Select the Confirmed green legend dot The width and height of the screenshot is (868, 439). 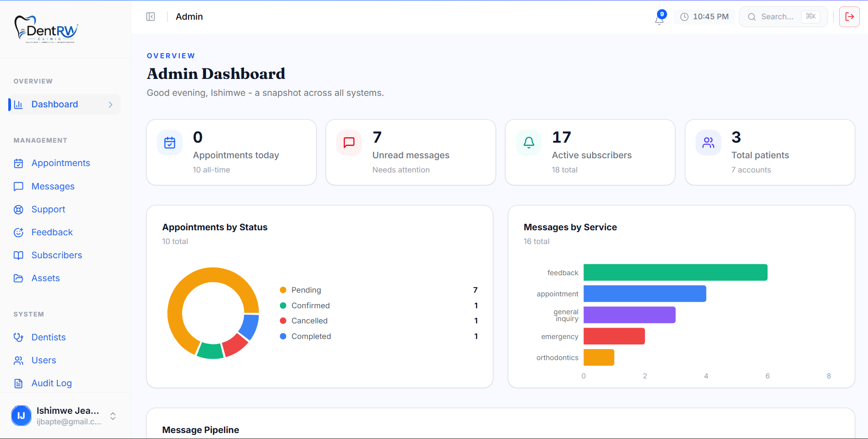(283, 306)
